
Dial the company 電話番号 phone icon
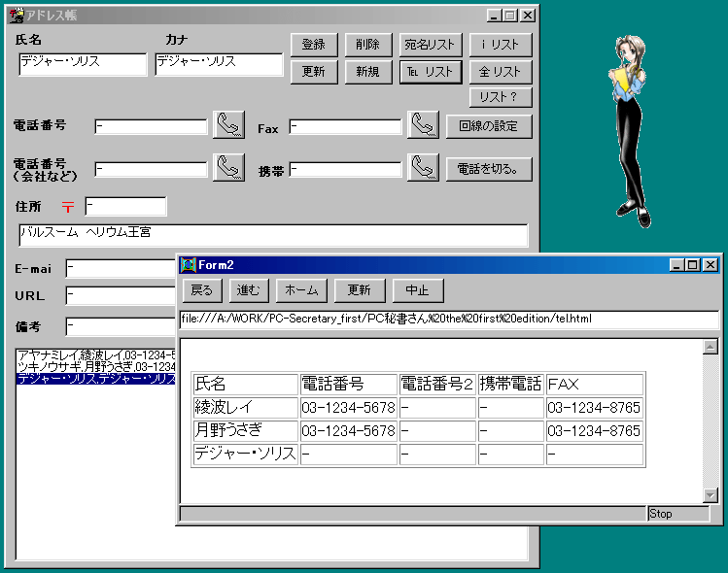coord(228,167)
